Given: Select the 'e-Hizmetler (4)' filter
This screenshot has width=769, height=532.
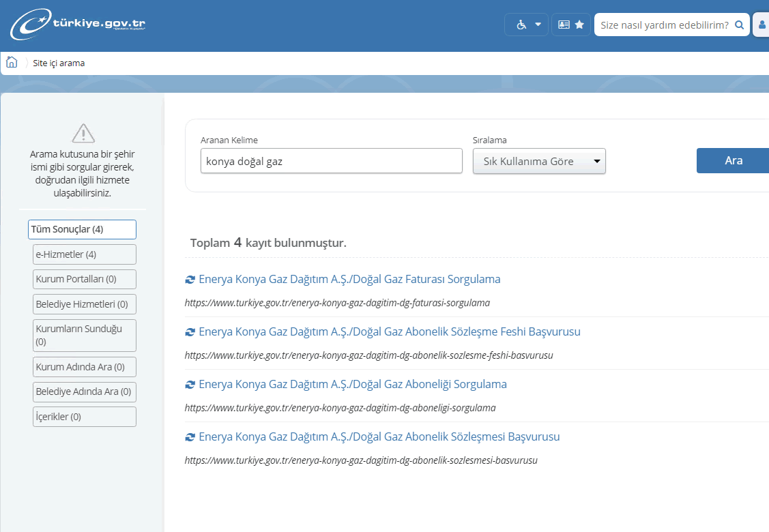Looking at the screenshot, I should click(x=85, y=254).
